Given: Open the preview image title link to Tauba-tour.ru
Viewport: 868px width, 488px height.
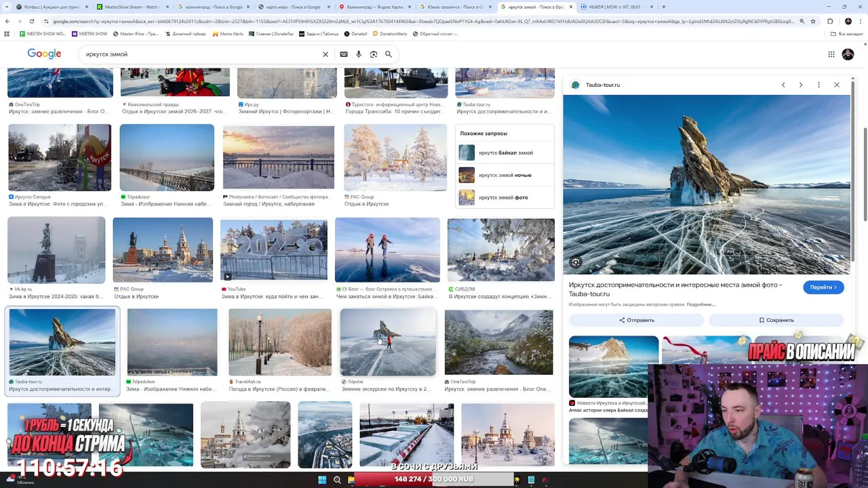Looking at the screenshot, I should point(675,289).
